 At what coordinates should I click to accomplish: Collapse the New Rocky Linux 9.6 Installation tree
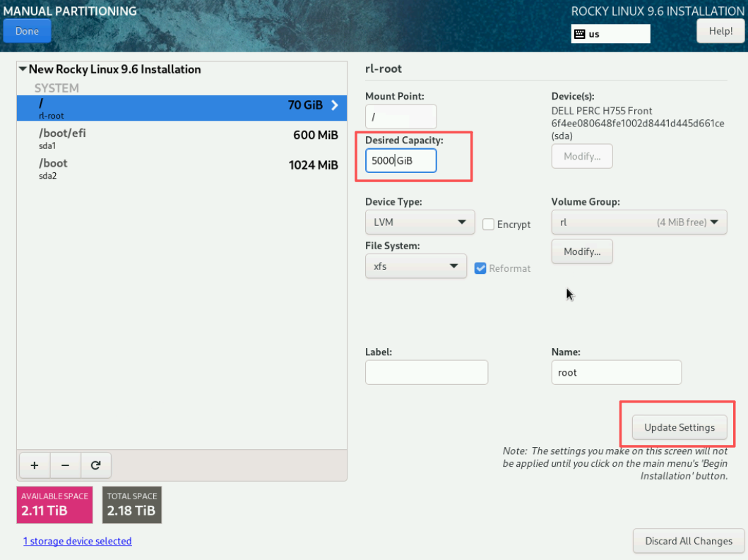(23, 69)
